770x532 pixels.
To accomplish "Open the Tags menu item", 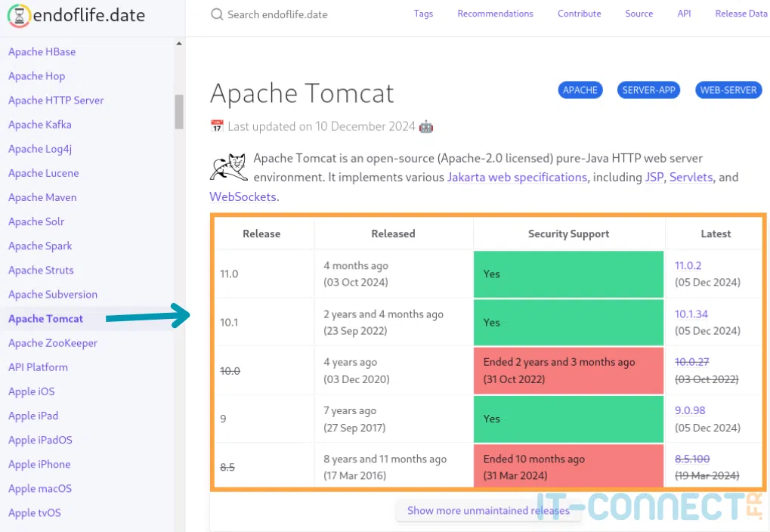I will point(423,14).
